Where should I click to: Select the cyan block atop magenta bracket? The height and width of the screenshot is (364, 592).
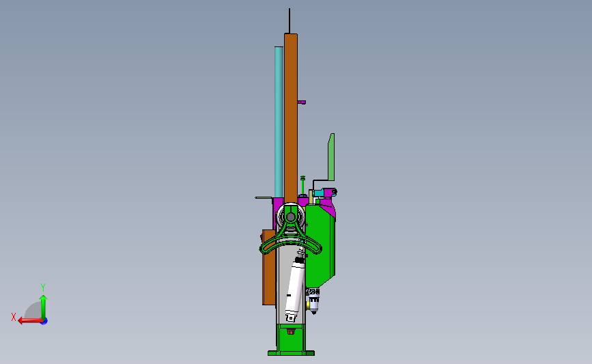coord(318,193)
